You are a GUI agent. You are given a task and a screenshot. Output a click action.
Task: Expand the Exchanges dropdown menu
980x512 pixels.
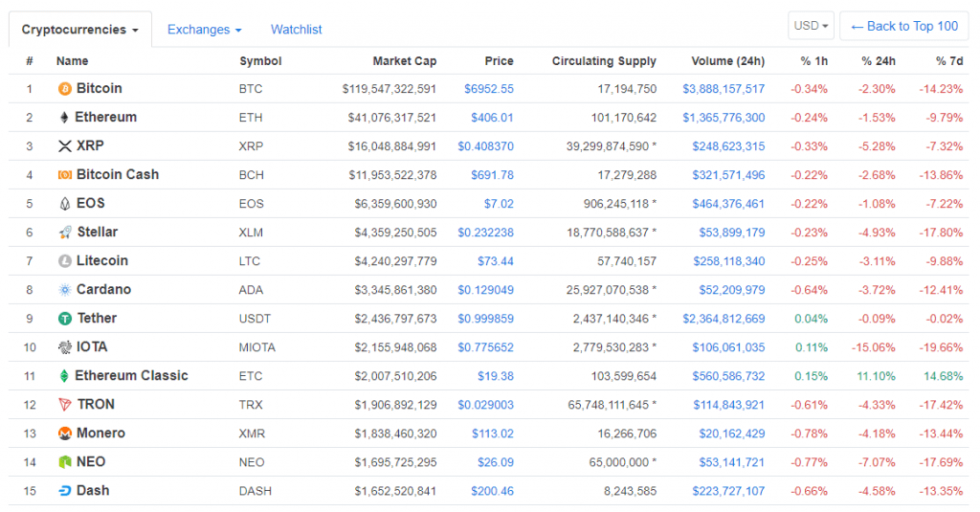(x=204, y=30)
